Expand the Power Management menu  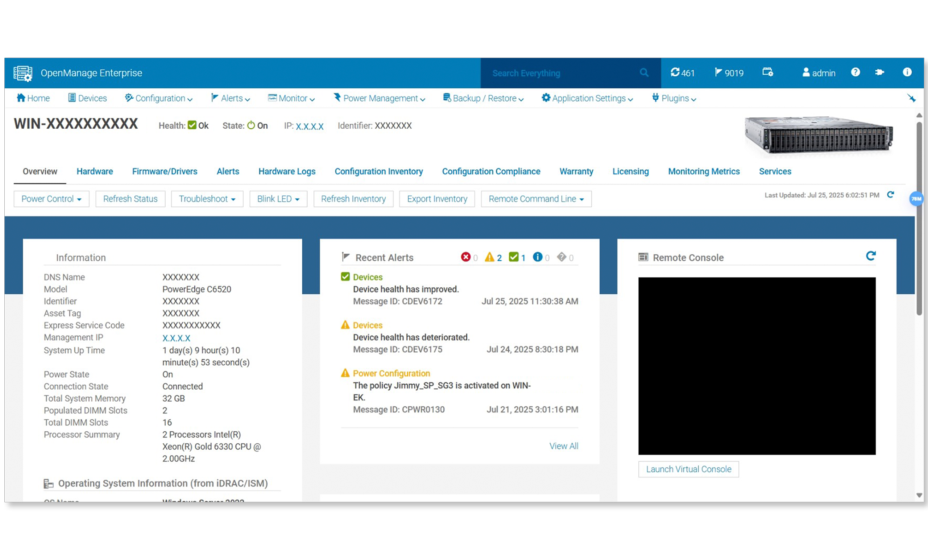[x=379, y=98]
